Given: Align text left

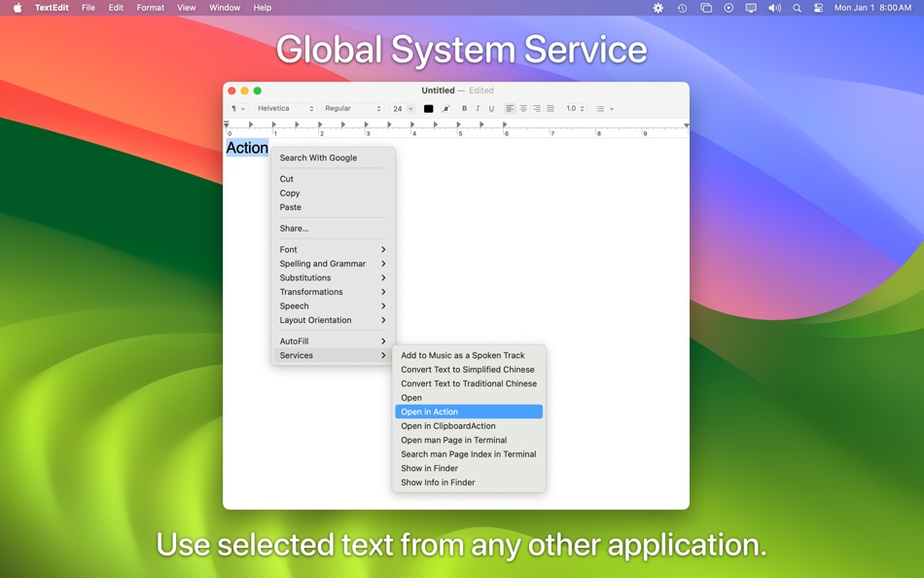Looking at the screenshot, I should pyautogui.click(x=510, y=109).
